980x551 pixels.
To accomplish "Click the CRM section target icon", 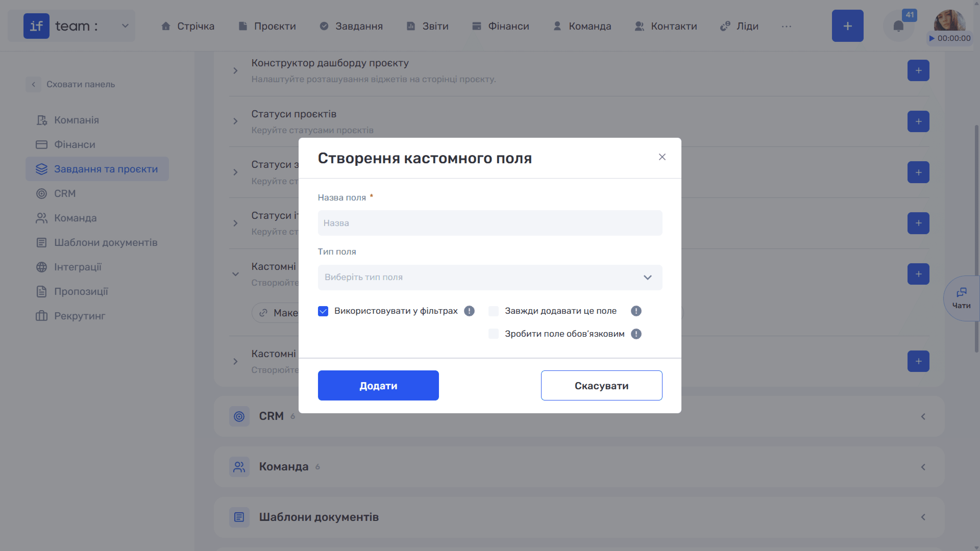I will coord(239,416).
